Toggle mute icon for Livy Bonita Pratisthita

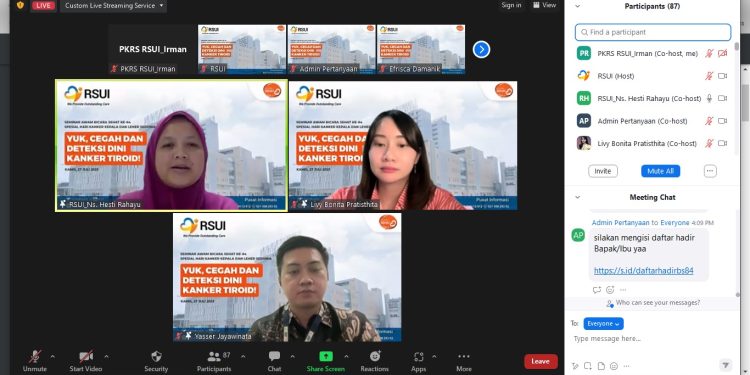point(709,143)
